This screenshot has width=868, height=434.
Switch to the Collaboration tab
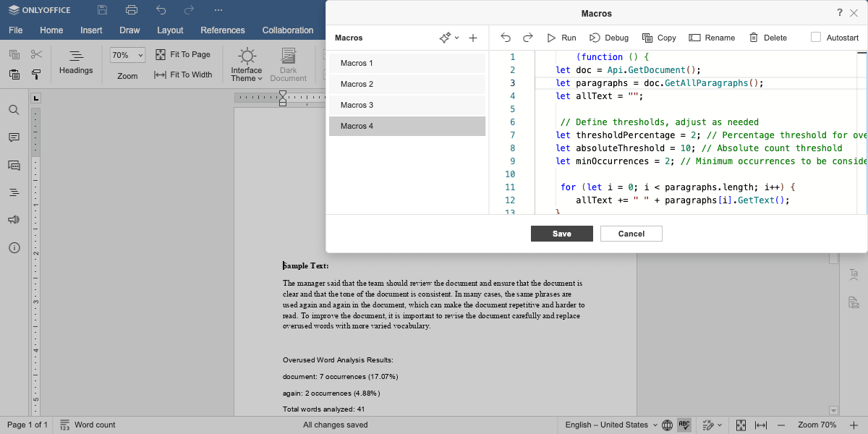click(x=288, y=30)
